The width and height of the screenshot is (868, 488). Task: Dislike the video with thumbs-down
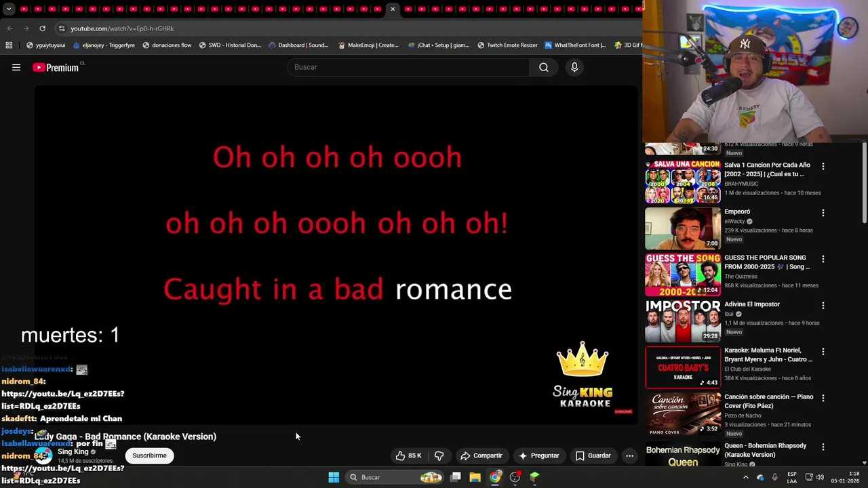point(439,455)
